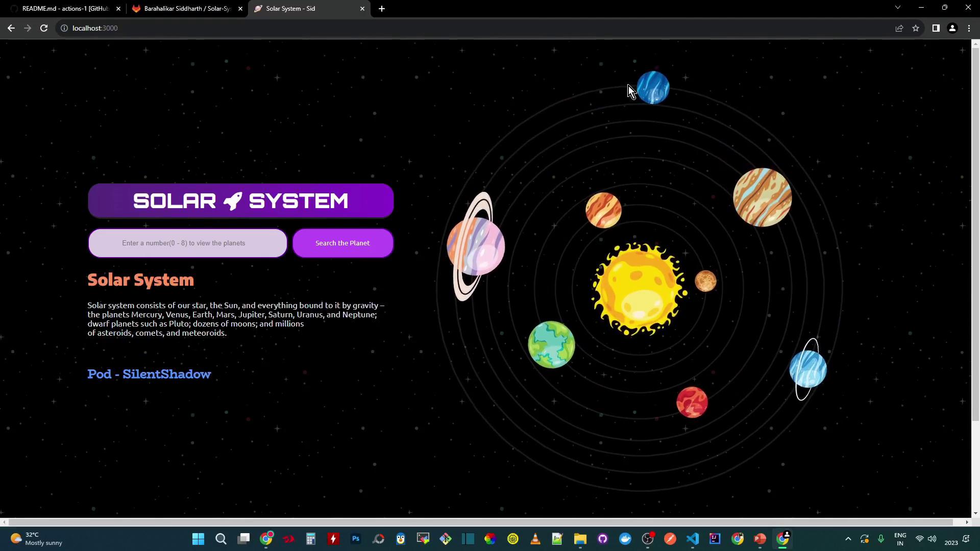Click the light blue ringed Uranus planet

pyautogui.click(x=807, y=369)
